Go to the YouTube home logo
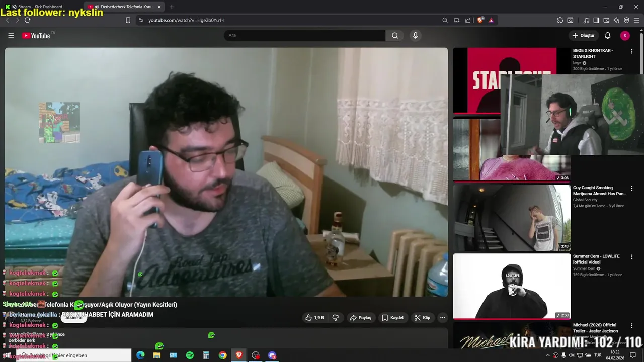Image resolution: width=644 pixels, height=362 pixels. pyautogui.click(x=36, y=36)
